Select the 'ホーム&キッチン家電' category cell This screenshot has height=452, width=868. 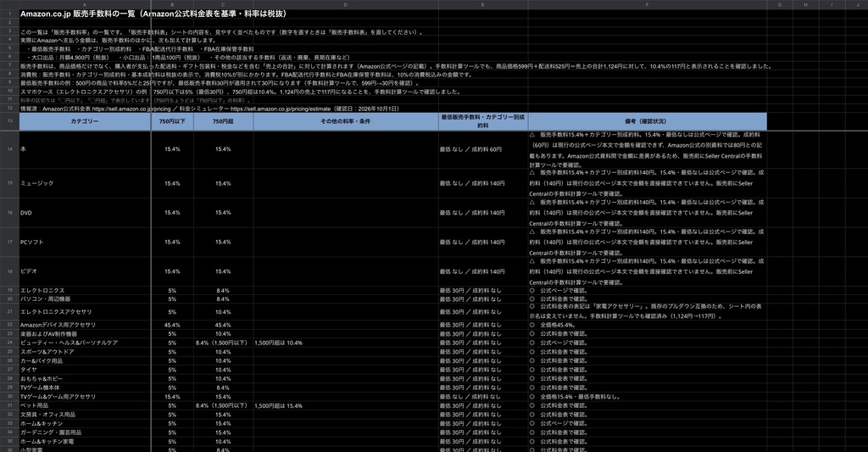85,442
